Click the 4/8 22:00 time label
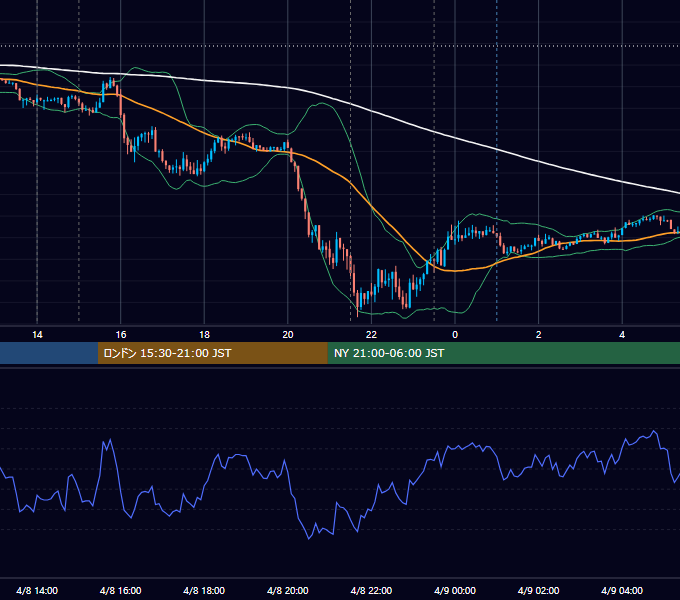The width and height of the screenshot is (680, 600). pos(371,590)
